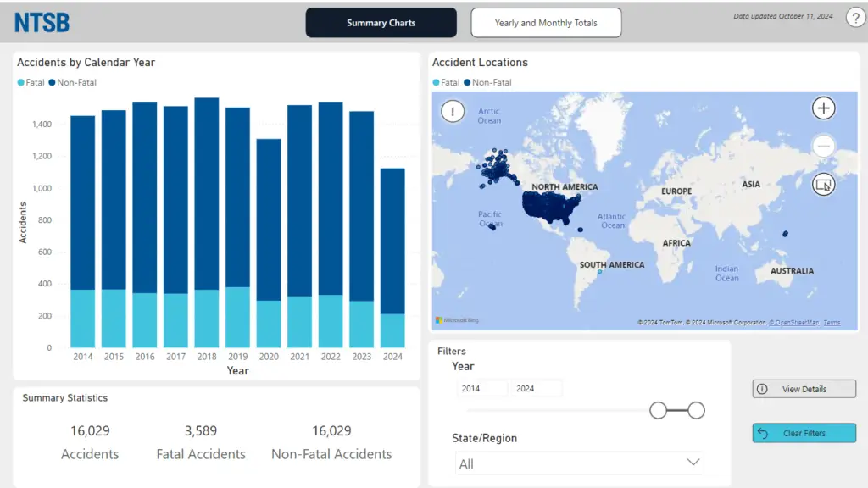Click the Alaska accident cluster on map
Image resolution: width=868 pixels, height=488 pixels.
tap(498, 169)
